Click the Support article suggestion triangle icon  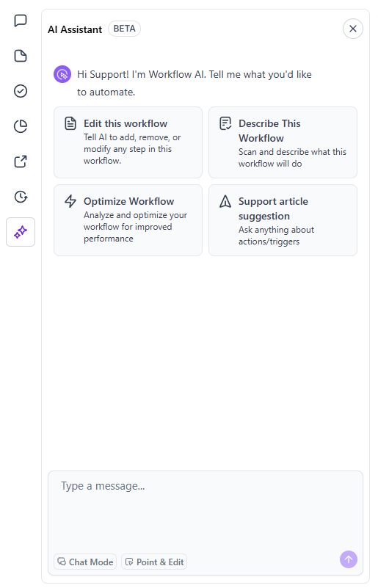click(225, 201)
